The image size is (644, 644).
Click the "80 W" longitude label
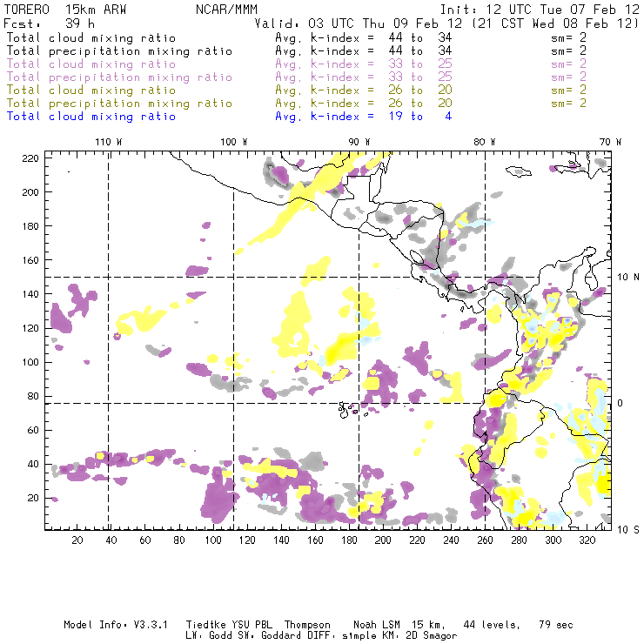(485, 142)
